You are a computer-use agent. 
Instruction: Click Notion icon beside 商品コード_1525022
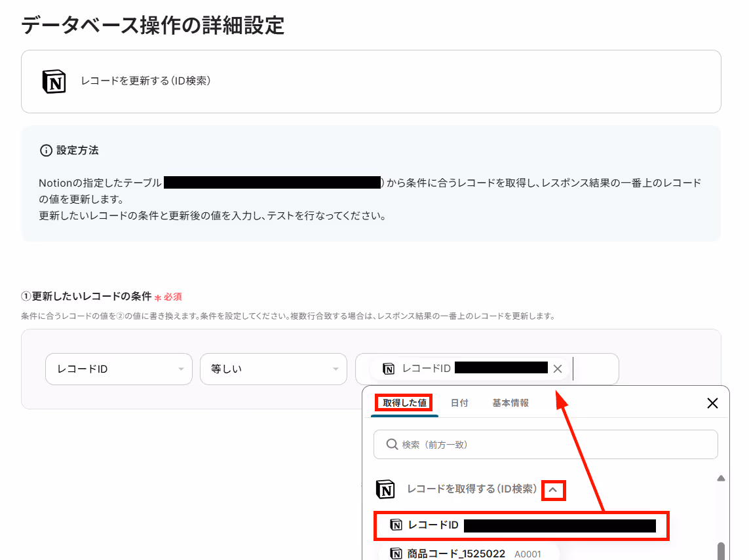[x=396, y=553]
